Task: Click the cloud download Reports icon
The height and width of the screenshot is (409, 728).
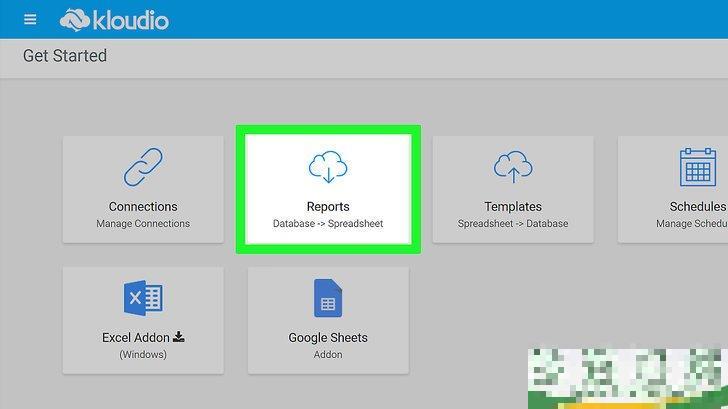Action: [328, 168]
